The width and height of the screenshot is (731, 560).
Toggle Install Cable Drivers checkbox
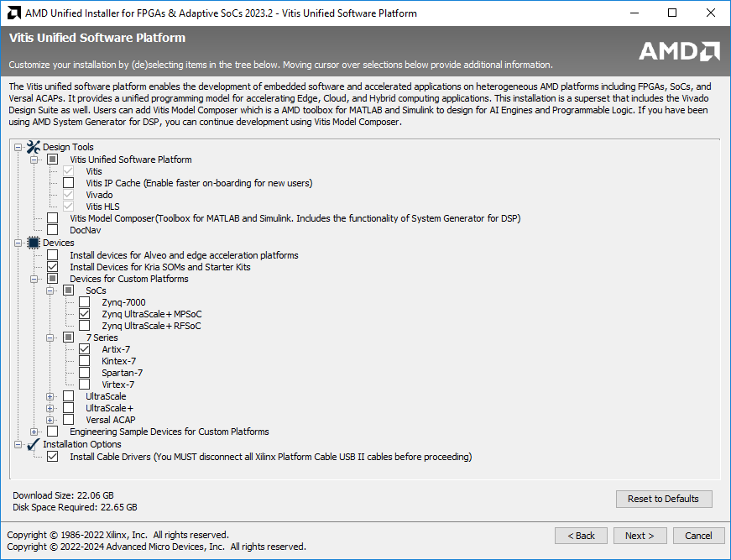coord(53,457)
